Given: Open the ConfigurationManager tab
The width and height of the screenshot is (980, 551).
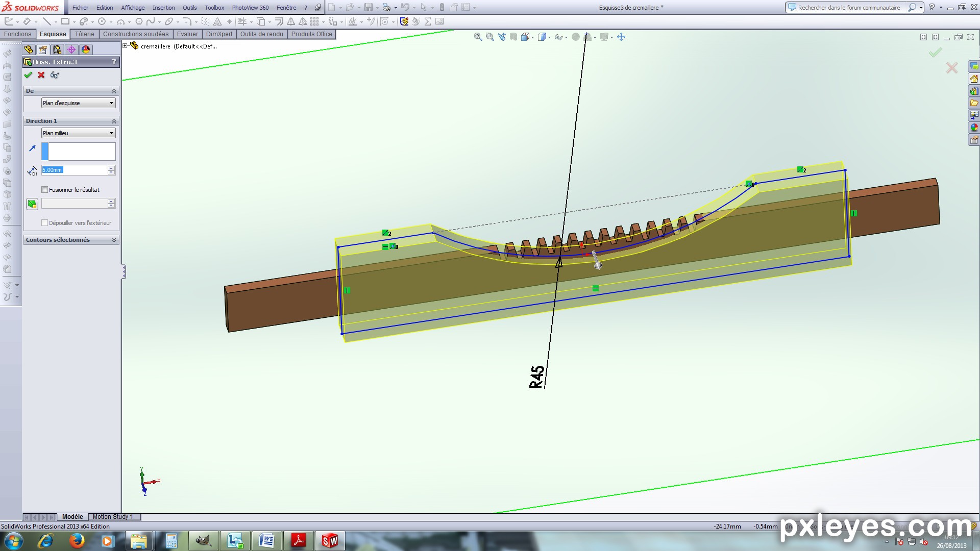Looking at the screenshot, I should [57, 49].
